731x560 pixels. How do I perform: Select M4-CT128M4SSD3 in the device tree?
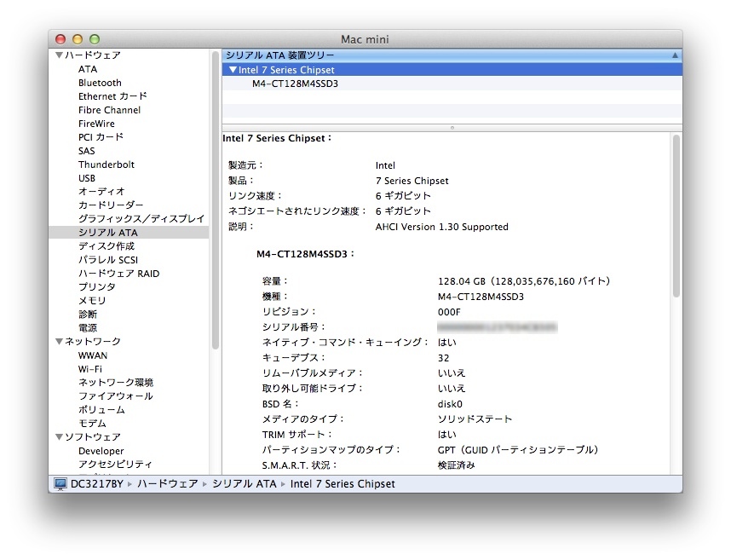point(295,84)
